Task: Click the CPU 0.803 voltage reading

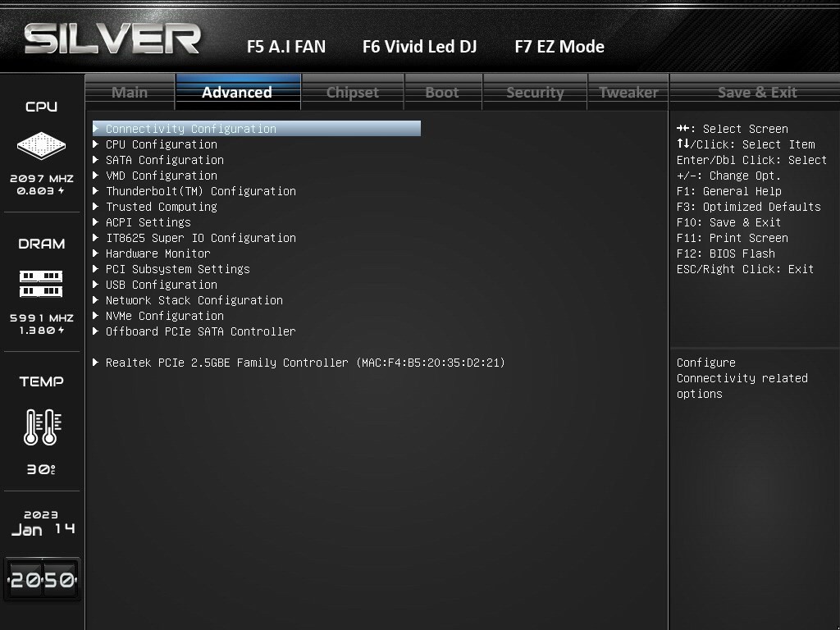Action: point(41,190)
